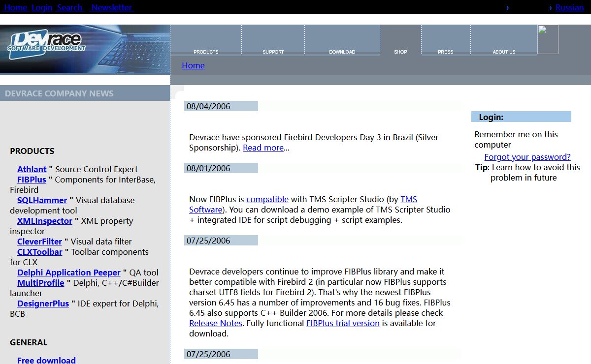The image size is (591, 364).
Task: Click the PRODUCTS sidebar heading
Action: click(32, 151)
